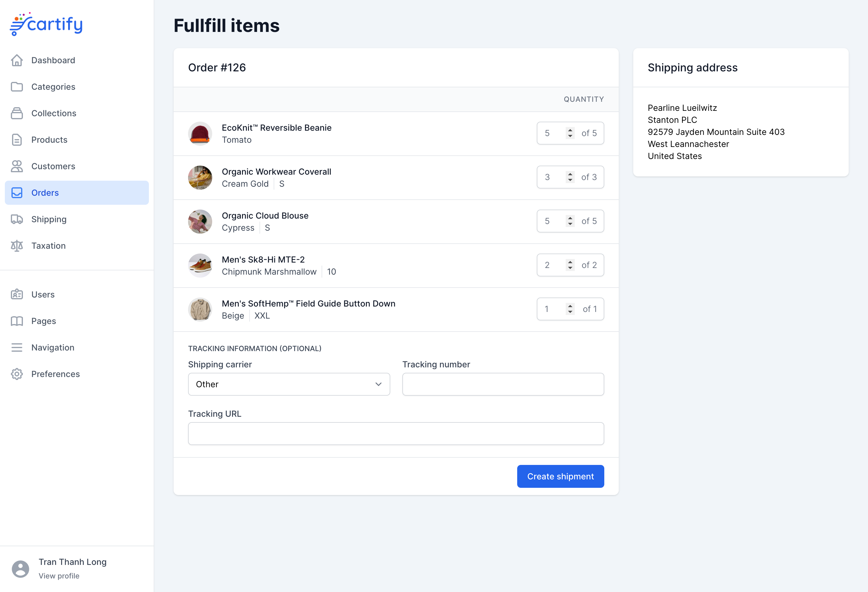Click the Tracking URL input field
Screen dimensions: 868x592
coord(396,433)
